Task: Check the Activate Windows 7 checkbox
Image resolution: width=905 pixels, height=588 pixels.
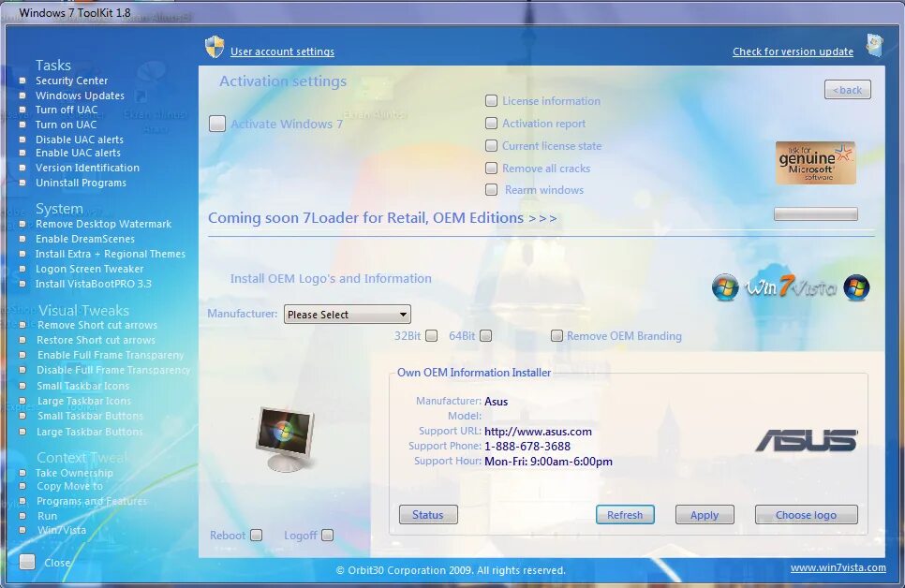Action: click(217, 124)
